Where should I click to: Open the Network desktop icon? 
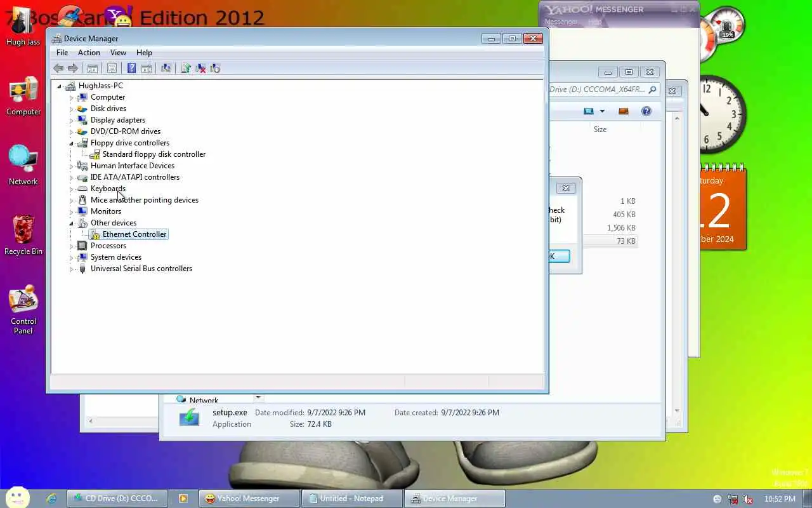pos(23,165)
